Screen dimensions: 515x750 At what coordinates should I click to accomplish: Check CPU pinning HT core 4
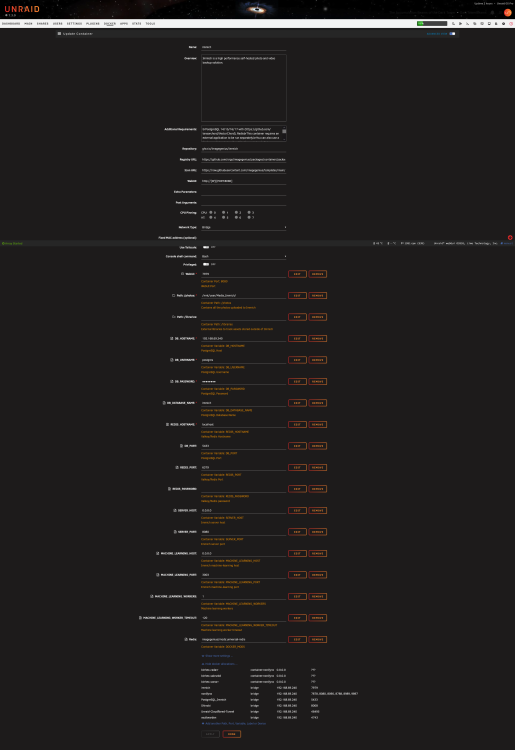click(x=211, y=218)
